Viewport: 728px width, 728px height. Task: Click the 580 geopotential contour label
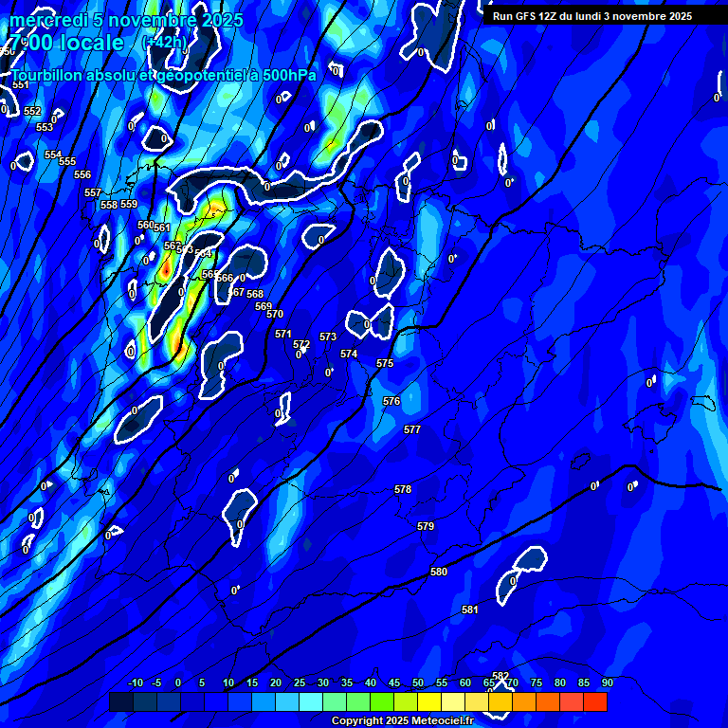pos(439,572)
